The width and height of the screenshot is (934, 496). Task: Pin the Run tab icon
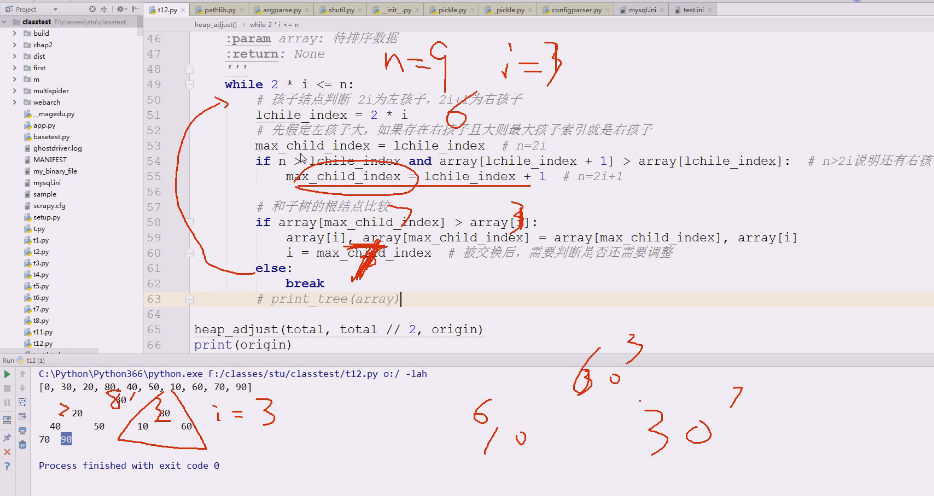[7, 438]
